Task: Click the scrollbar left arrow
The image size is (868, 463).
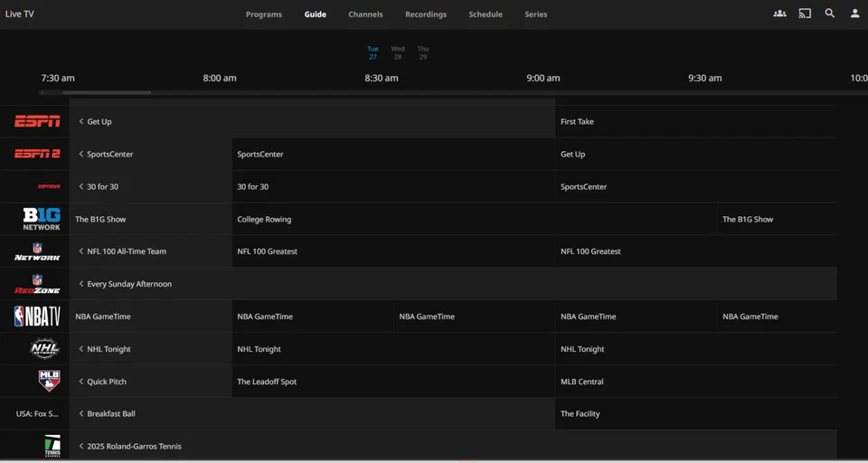Action: 42,92
